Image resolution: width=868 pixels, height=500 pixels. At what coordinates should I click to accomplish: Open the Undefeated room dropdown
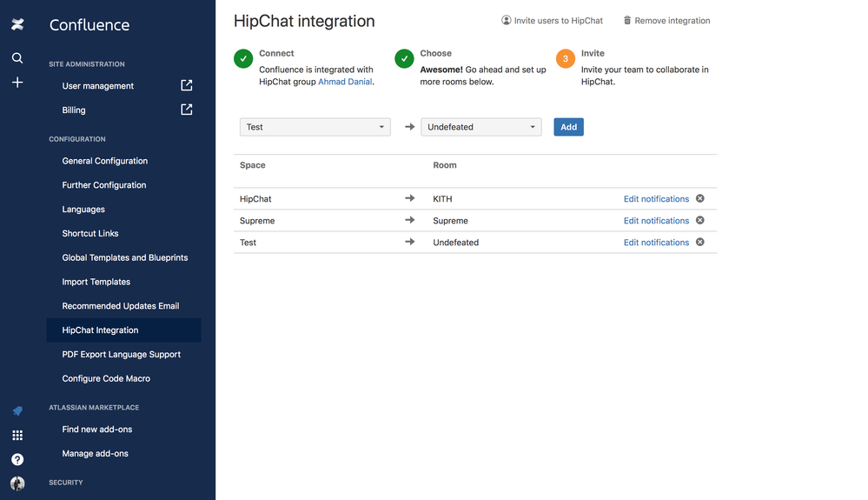pos(481,127)
